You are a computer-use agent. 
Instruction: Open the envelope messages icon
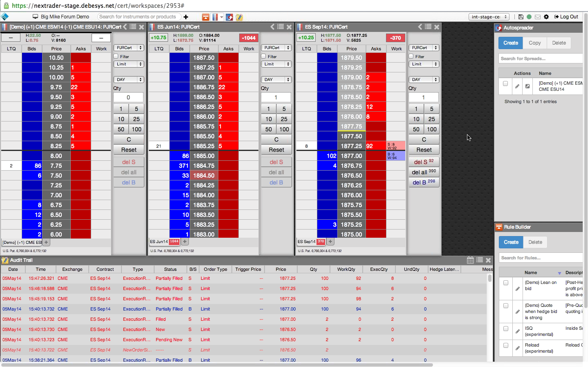538,17
